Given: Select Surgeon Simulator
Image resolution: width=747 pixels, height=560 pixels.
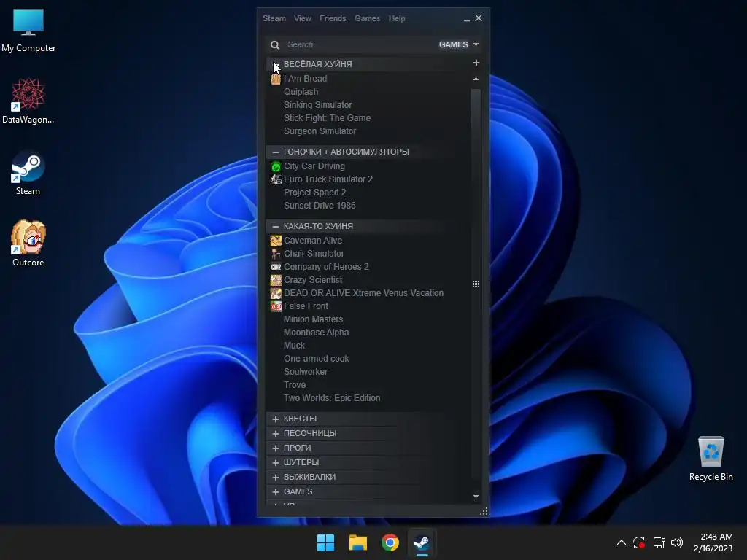Looking at the screenshot, I should click(x=320, y=131).
